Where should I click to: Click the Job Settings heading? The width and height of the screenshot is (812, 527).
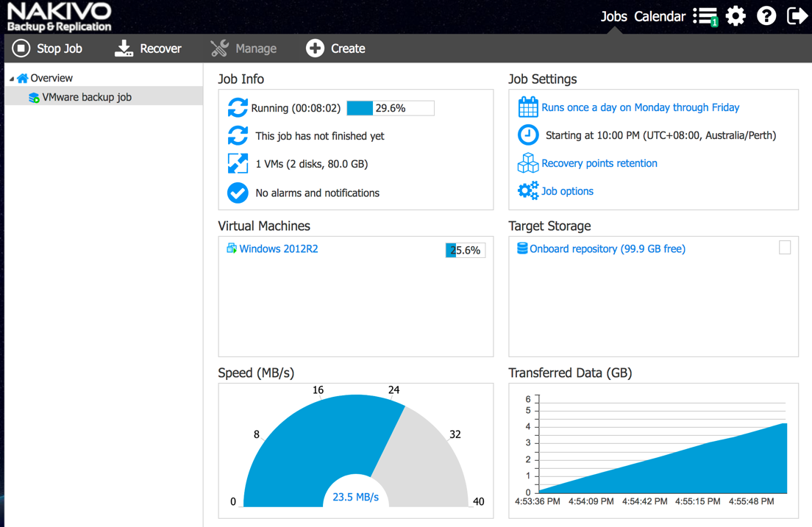click(x=542, y=79)
